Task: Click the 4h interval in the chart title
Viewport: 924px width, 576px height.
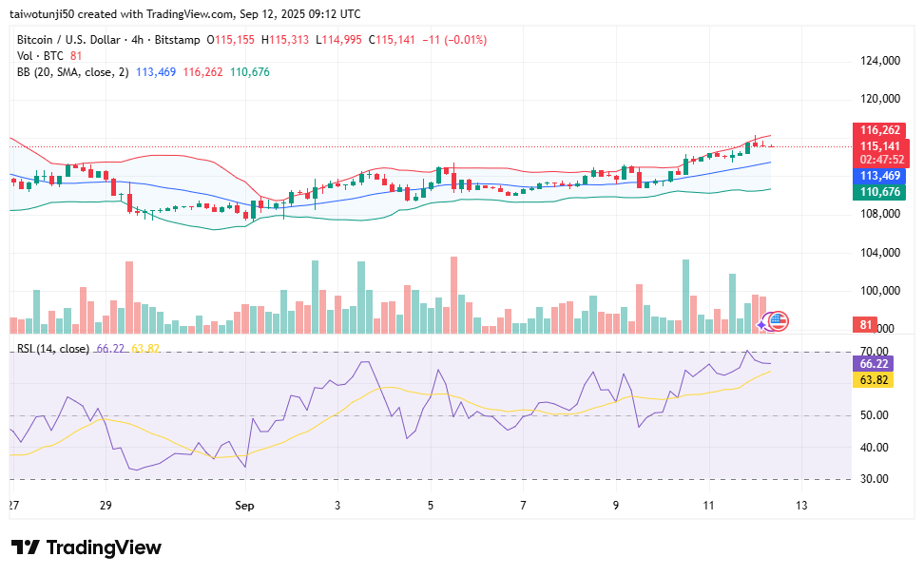Action: click(x=137, y=40)
